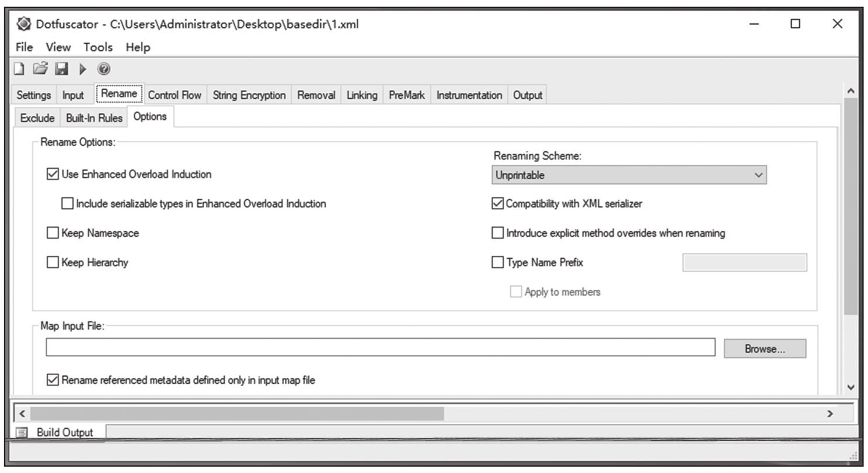Click the New project toolbar icon
The height and width of the screenshot is (473, 868).
click(20, 69)
